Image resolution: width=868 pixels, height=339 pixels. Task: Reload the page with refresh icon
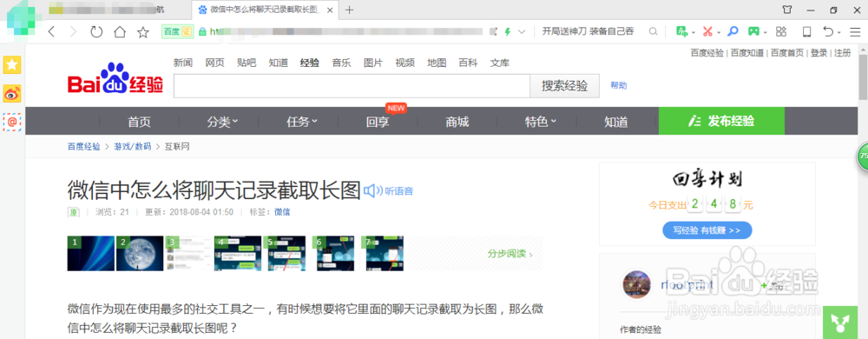click(96, 32)
